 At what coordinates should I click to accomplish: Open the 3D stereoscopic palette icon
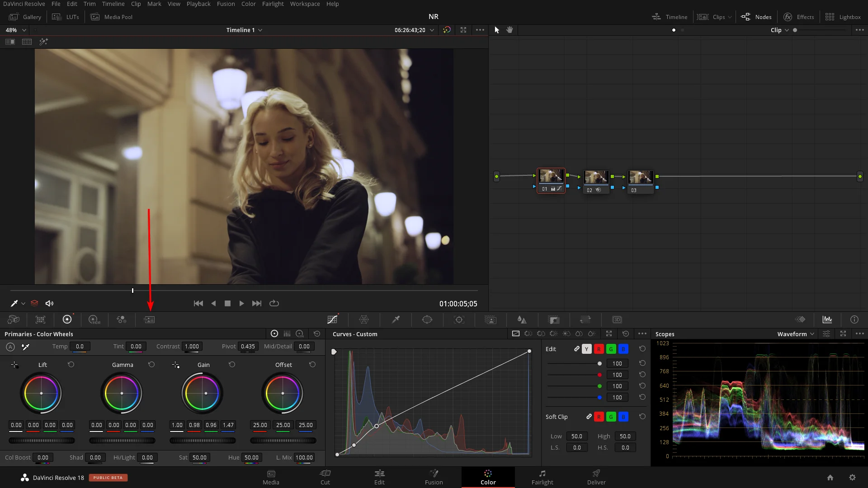[617, 319]
